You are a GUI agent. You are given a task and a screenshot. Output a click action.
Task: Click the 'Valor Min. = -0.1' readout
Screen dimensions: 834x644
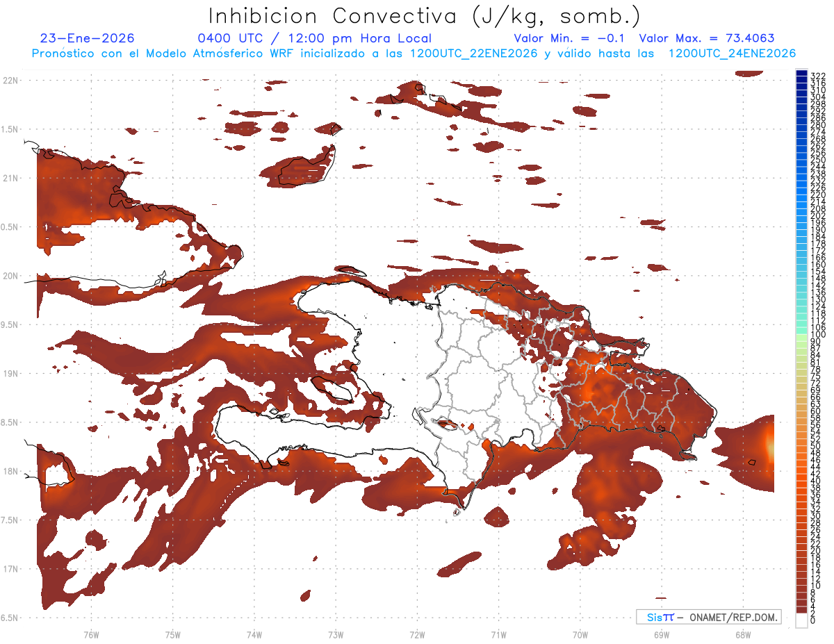[x=569, y=38]
